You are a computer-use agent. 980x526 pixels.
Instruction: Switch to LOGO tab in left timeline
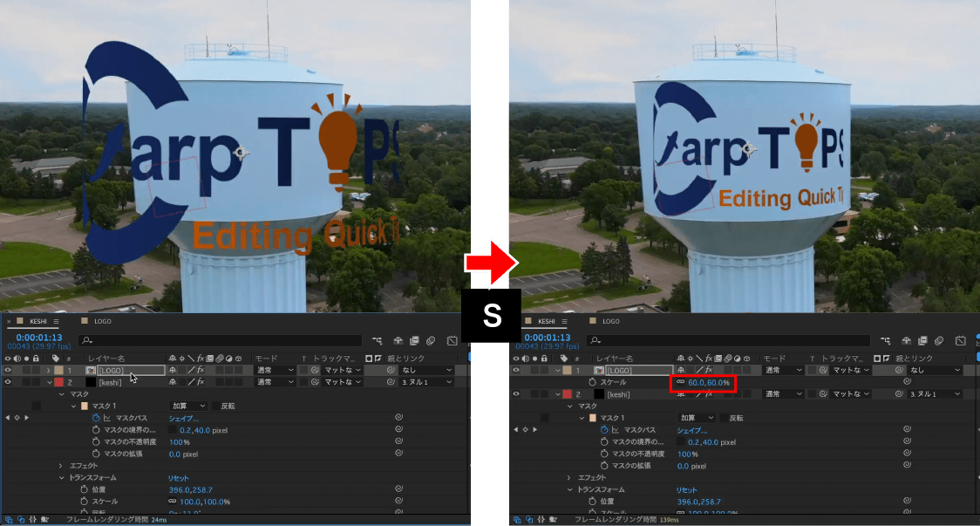tap(103, 322)
